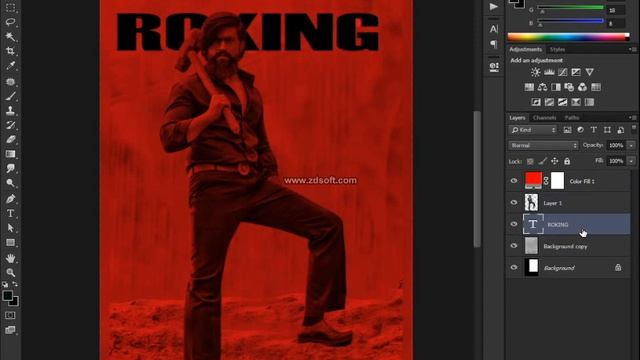Select the Magic Wand tool
640x360 pixels.
[10, 36]
